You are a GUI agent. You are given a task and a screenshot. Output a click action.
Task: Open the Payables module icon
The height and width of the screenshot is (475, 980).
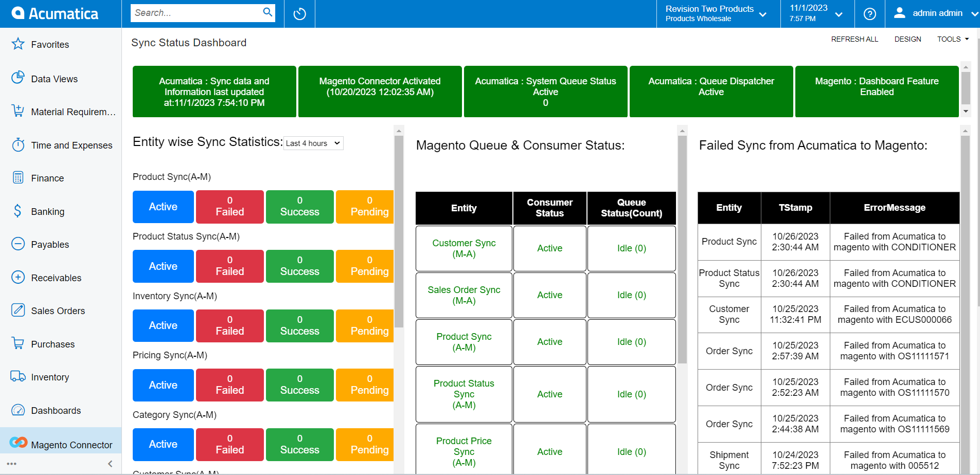(18, 244)
